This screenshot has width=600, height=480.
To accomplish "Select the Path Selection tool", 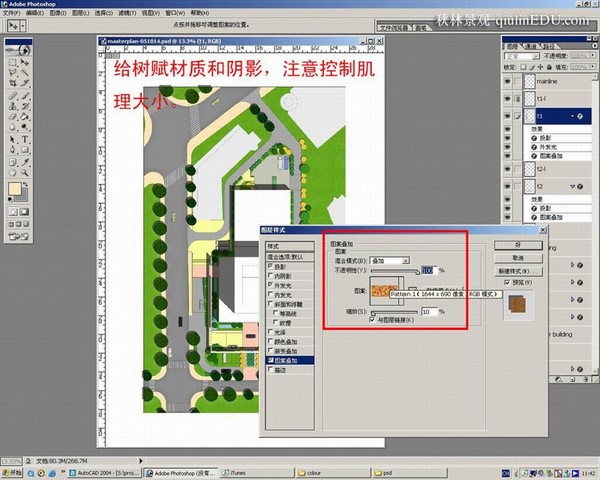I will [x=13, y=139].
